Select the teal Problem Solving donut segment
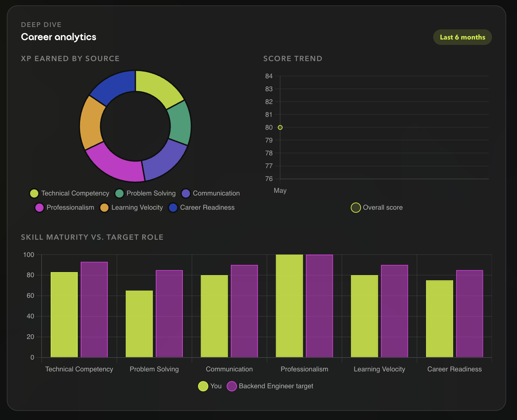 180,123
